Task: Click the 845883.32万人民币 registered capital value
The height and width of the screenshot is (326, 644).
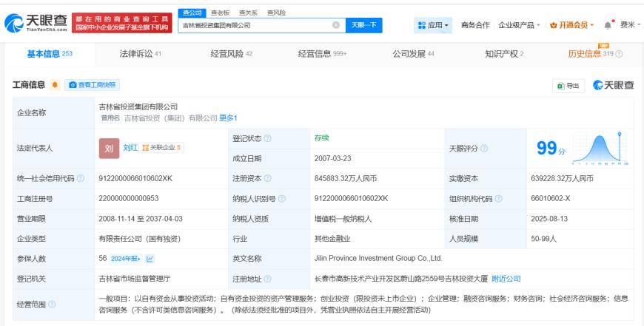Action: coord(346,178)
